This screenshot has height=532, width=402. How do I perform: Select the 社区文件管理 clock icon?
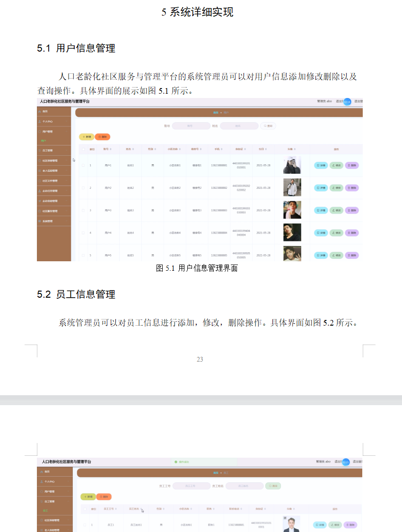[40, 181]
